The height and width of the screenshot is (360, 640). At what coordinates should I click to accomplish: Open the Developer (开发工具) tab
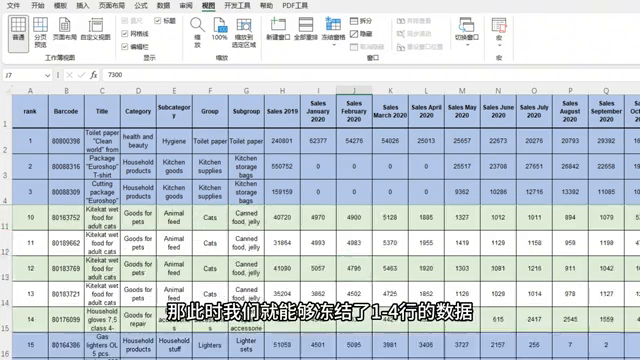pyautogui.click(x=237, y=6)
